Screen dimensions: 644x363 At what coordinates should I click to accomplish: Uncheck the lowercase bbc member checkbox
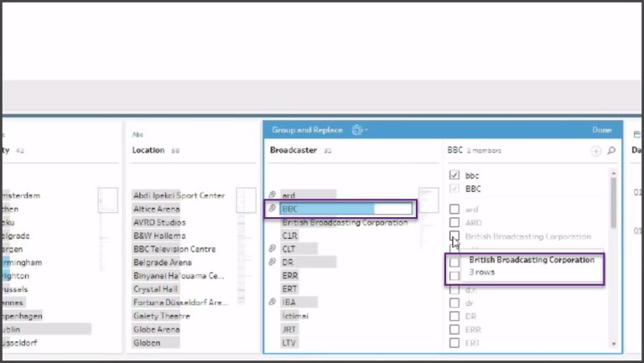454,175
